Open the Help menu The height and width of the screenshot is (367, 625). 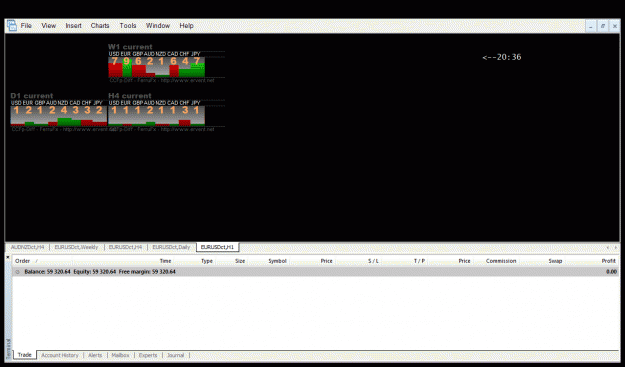186,26
